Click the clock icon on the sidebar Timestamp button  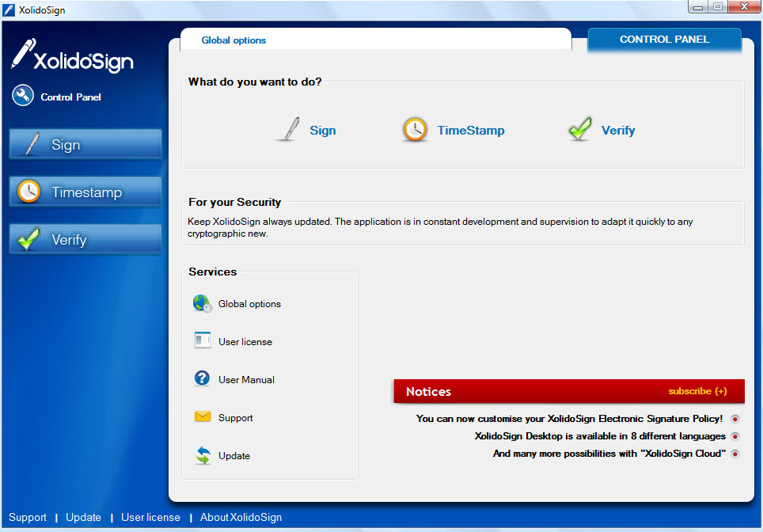coord(28,192)
